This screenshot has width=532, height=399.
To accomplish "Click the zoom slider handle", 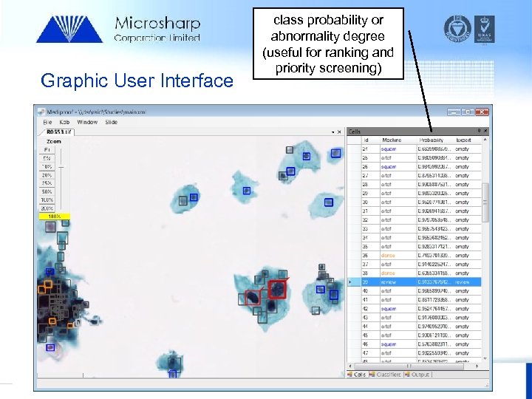I will (61, 167).
